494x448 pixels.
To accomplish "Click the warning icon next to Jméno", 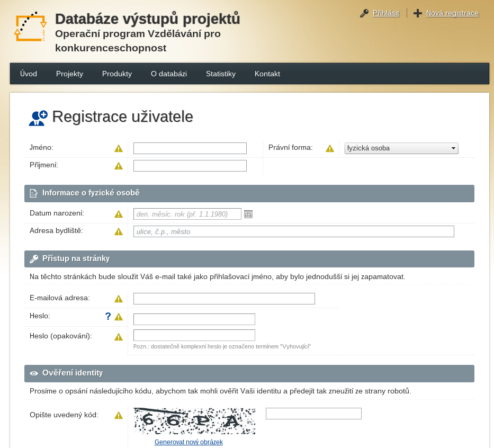I will [x=119, y=148].
